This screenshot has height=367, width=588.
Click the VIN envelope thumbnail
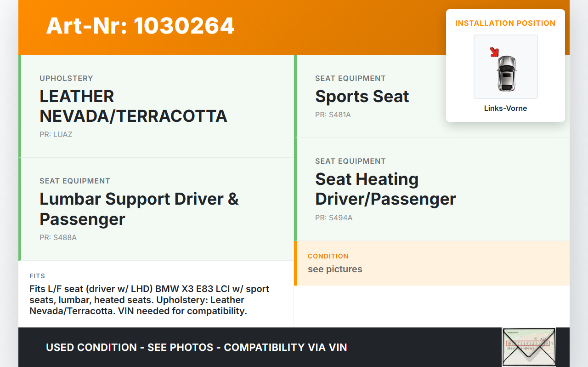pyautogui.click(x=529, y=347)
